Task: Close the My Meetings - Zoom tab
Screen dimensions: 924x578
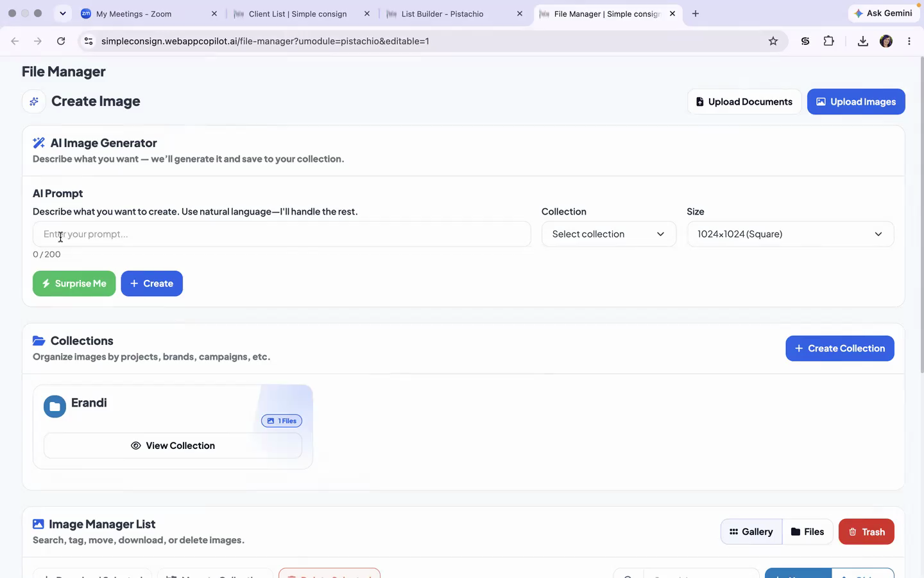Action: click(214, 13)
